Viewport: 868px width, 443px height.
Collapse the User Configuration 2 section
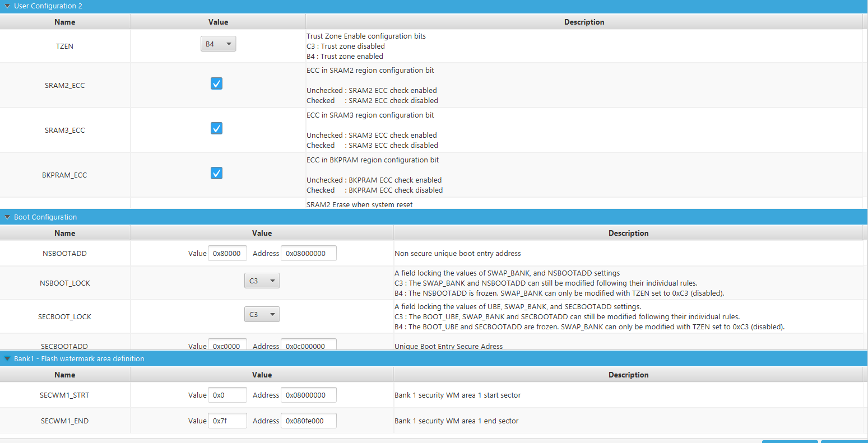click(6, 6)
